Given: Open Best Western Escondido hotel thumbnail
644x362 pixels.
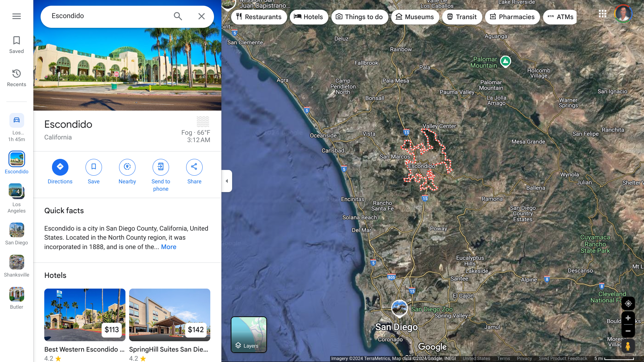Looking at the screenshot, I should pyautogui.click(x=85, y=315).
